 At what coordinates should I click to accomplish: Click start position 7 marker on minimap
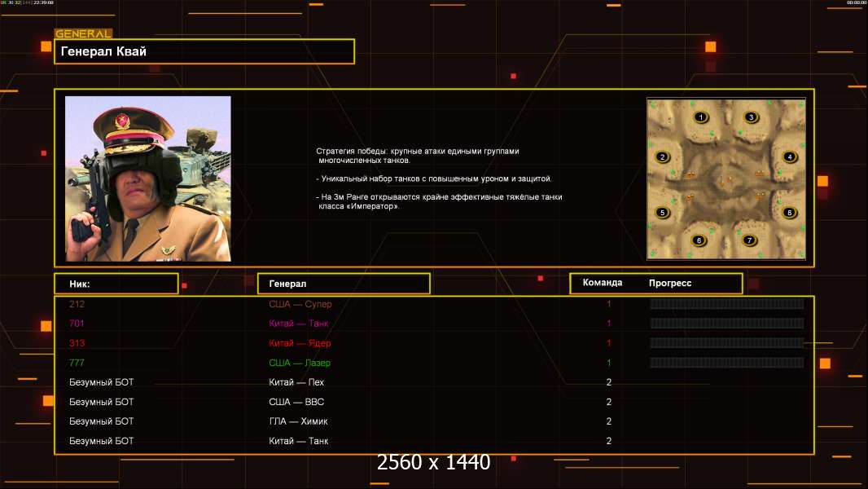(x=750, y=240)
